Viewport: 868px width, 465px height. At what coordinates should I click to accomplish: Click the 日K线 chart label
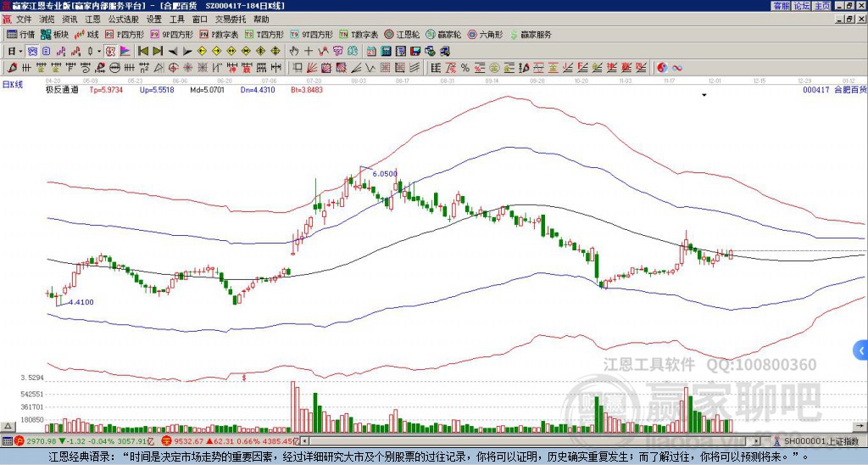(x=12, y=84)
